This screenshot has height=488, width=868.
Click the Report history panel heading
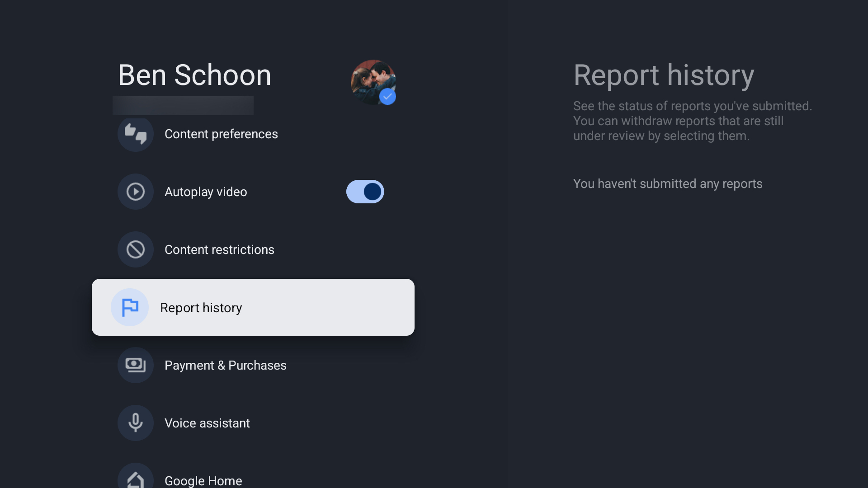click(664, 75)
